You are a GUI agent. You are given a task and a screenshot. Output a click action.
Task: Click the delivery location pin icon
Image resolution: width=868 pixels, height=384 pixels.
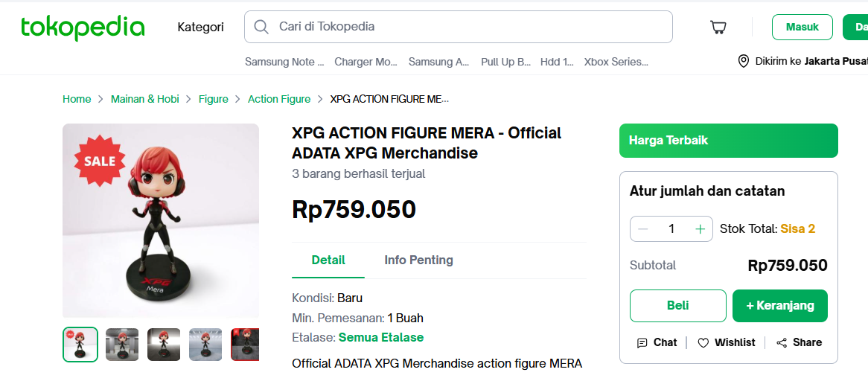click(x=743, y=61)
